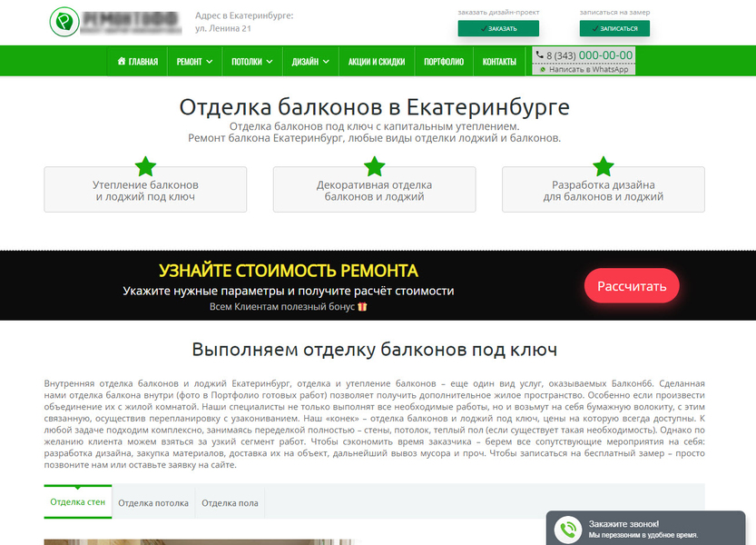Viewport: 756px width, 545px height.
Task: Click the phone number 8 (343) 000-00-00
Action: pos(589,55)
